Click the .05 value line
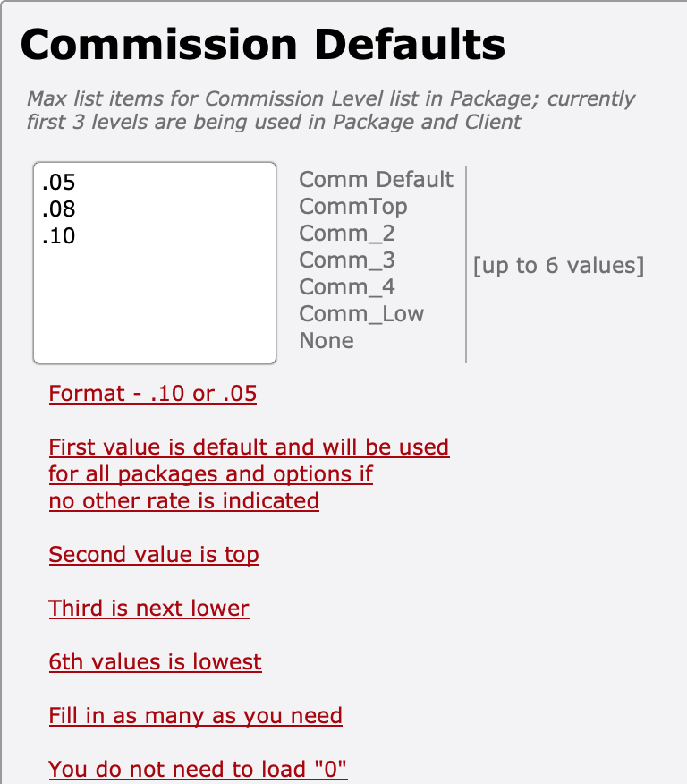687x784 pixels. point(59,183)
